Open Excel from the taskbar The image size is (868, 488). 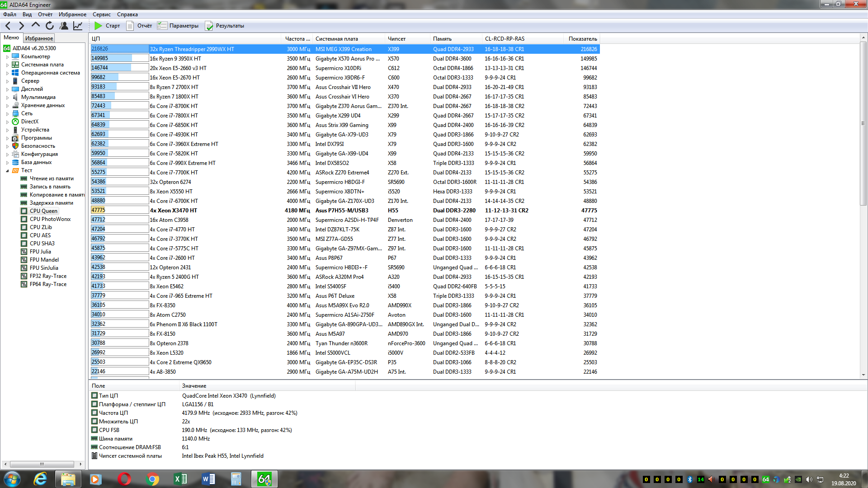pyautogui.click(x=180, y=479)
